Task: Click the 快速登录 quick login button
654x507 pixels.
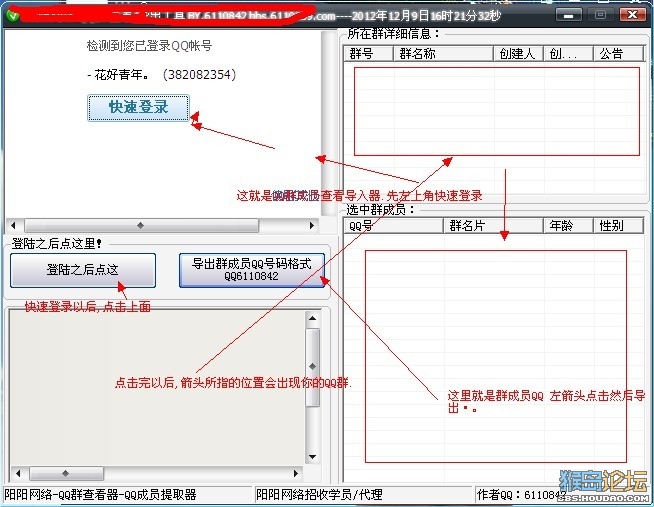Action: click(138, 108)
